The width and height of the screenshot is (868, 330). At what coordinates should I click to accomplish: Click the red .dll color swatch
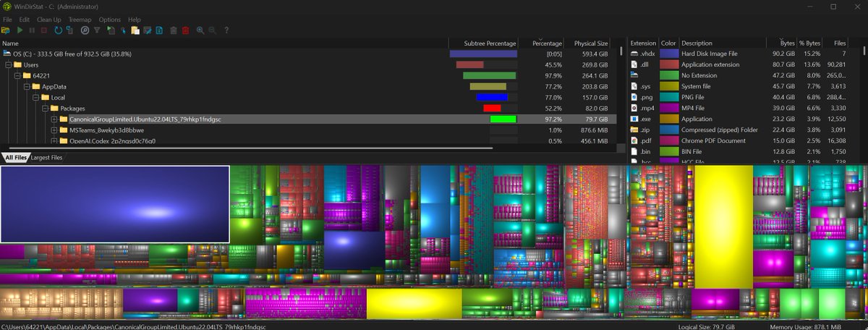tap(668, 64)
